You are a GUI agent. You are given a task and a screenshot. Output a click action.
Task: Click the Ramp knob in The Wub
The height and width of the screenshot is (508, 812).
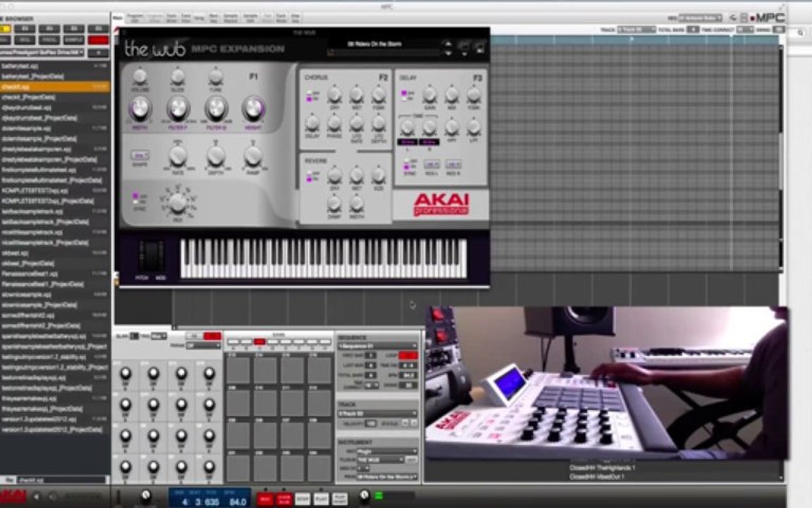coord(253,155)
